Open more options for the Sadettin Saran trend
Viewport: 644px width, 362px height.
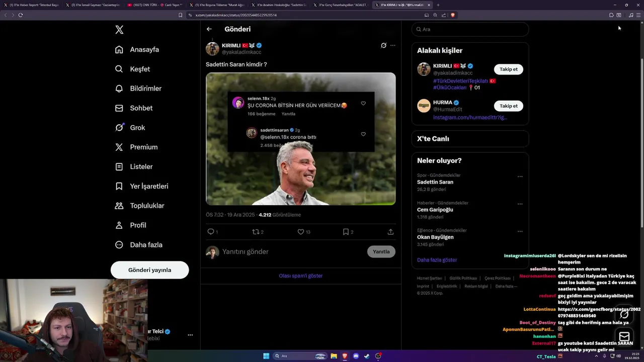tap(520, 176)
